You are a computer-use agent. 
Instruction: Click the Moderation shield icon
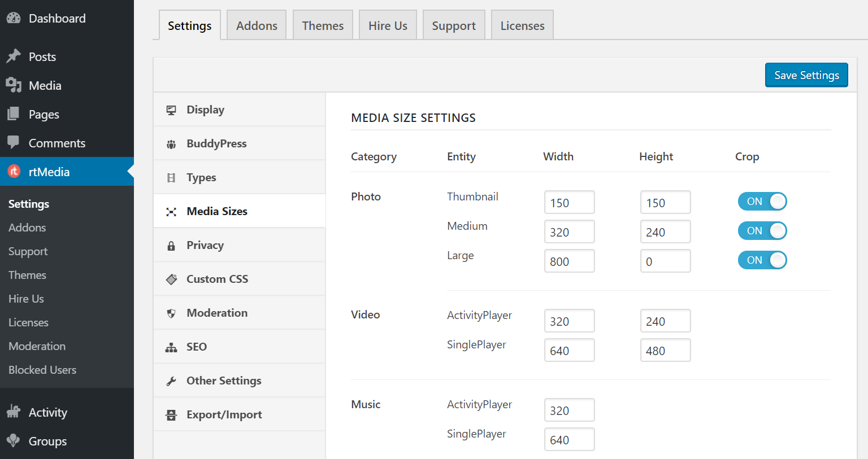tap(171, 312)
